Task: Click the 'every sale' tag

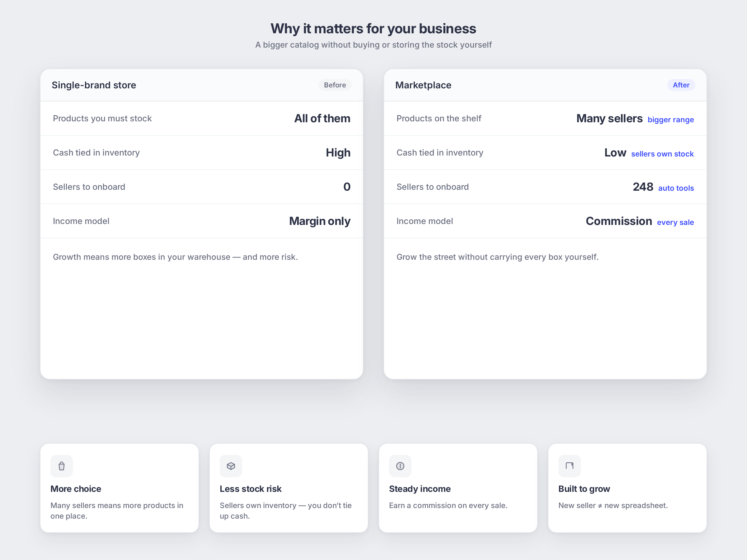Action: tap(675, 222)
